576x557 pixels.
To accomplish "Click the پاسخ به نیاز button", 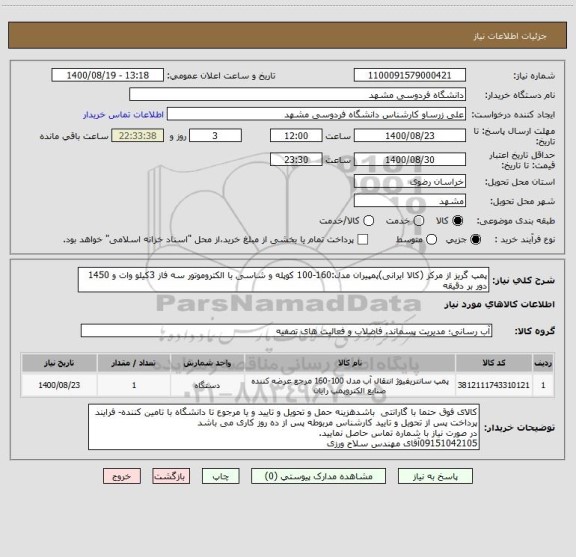I will [x=435, y=476].
